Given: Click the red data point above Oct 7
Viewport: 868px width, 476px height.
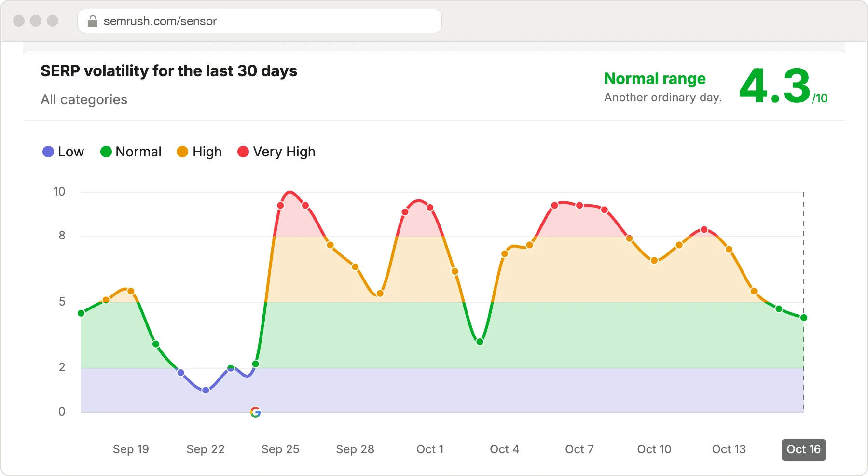Looking at the screenshot, I should pos(579,206).
